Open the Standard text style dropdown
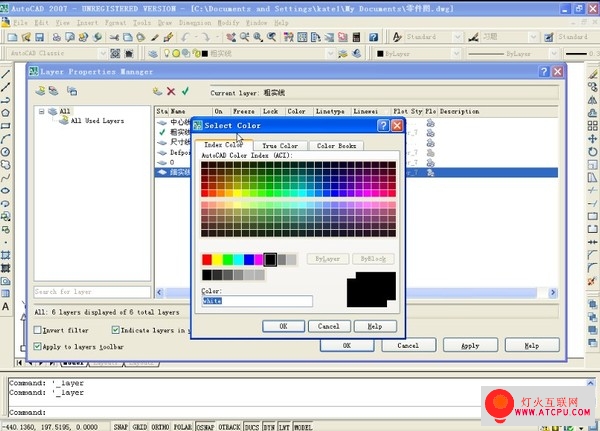This screenshot has height=431, width=600. point(457,37)
